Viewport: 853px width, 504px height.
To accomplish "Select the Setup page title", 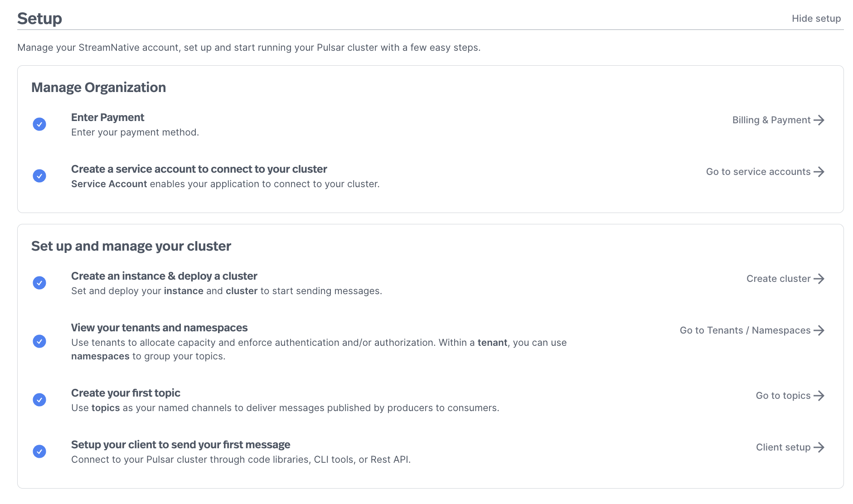I will [x=39, y=19].
